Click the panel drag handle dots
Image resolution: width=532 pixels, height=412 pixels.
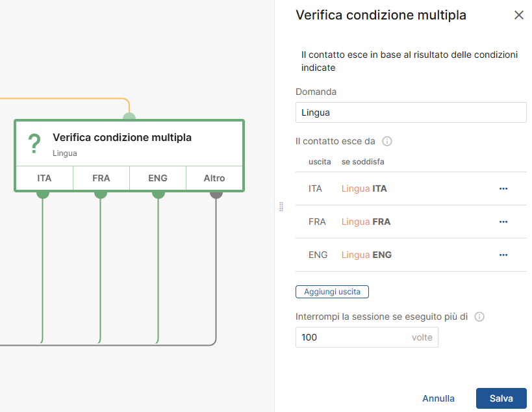tap(282, 207)
